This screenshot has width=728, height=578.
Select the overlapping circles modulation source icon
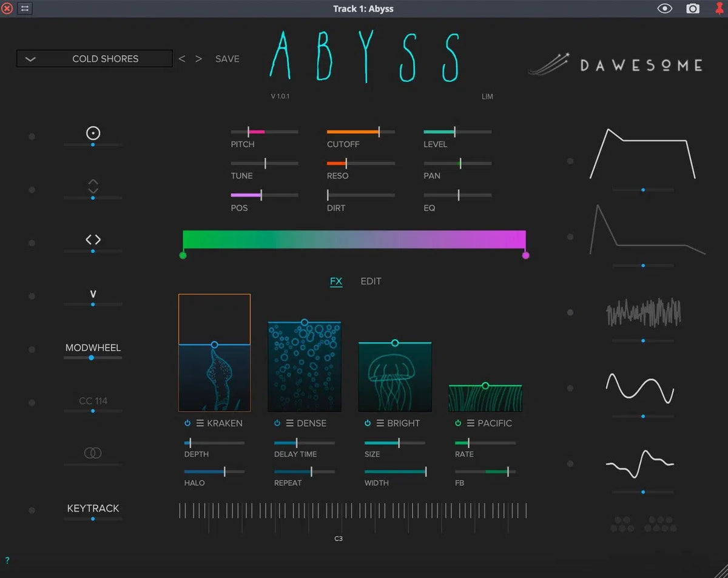93,452
